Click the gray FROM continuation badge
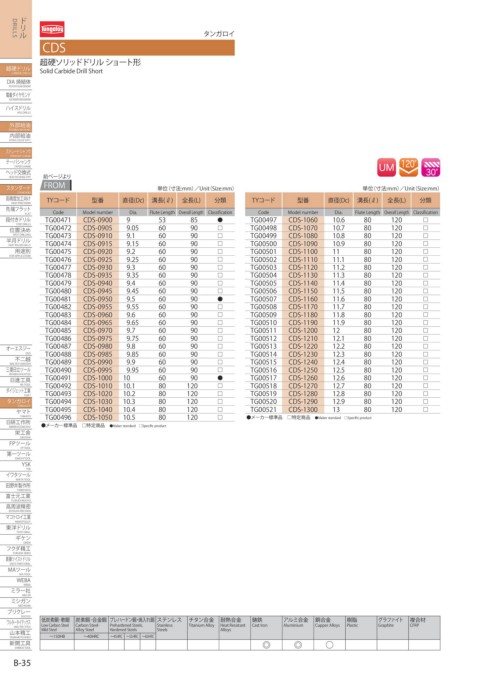The width and height of the screenshot is (480, 677). pyautogui.click(x=56, y=185)
